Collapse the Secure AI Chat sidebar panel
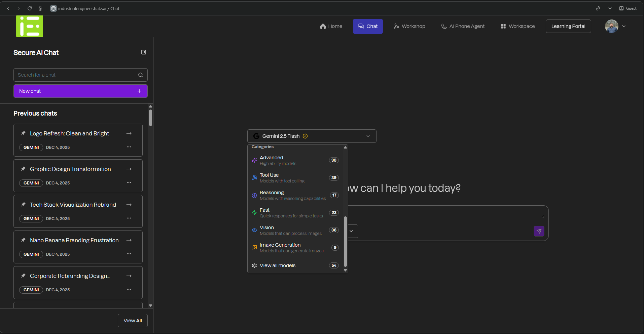Image resolution: width=644 pixels, height=334 pixels. click(x=144, y=52)
